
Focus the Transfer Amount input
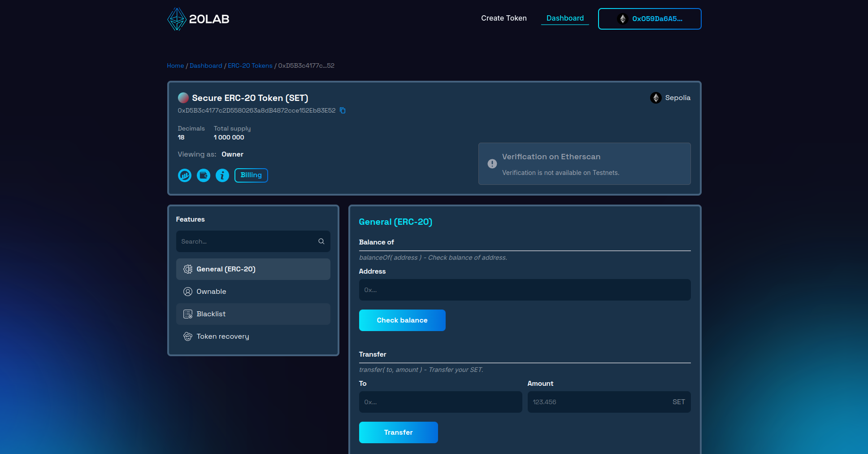point(609,402)
